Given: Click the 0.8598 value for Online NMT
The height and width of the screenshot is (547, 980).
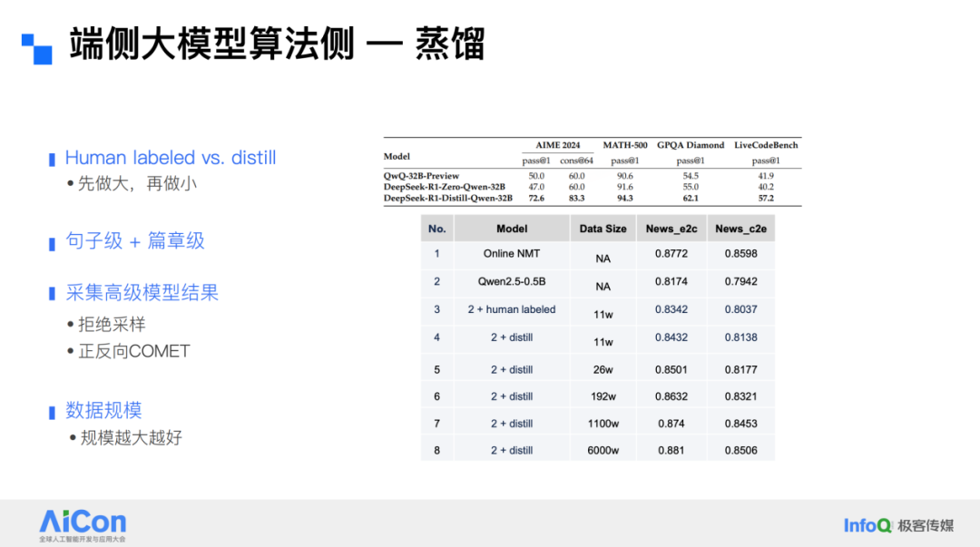Looking at the screenshot, I should 740,254.
